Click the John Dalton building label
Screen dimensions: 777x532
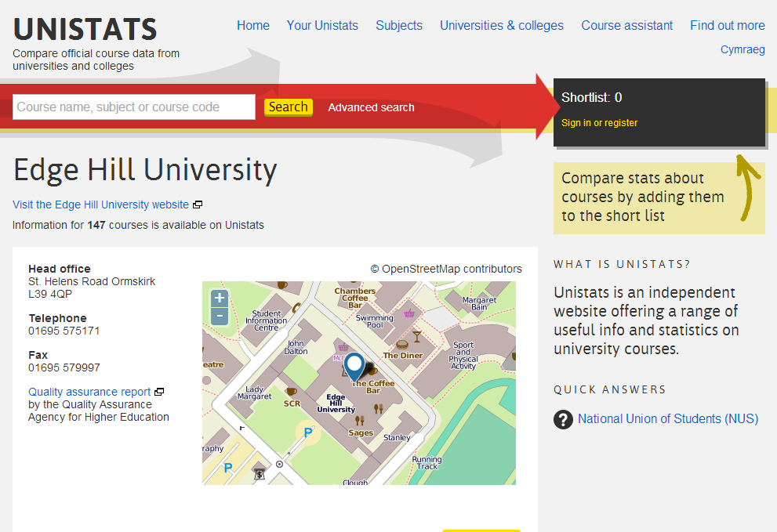[296, 347]
